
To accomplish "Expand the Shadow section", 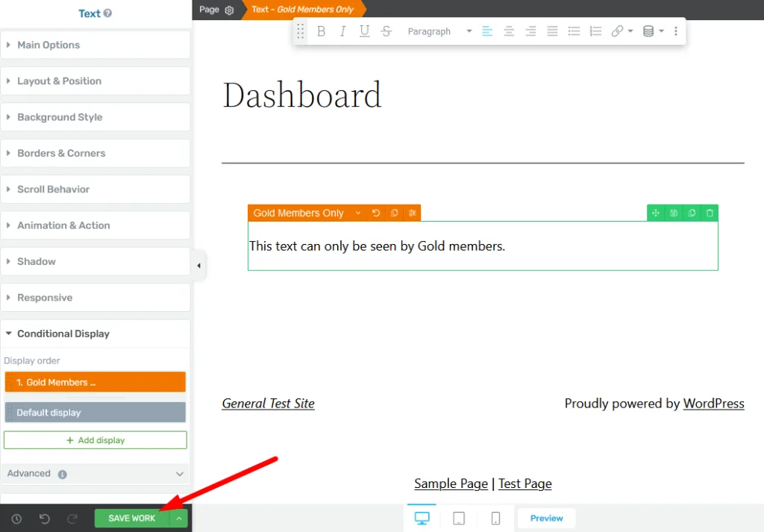I will tap(95, 261).
